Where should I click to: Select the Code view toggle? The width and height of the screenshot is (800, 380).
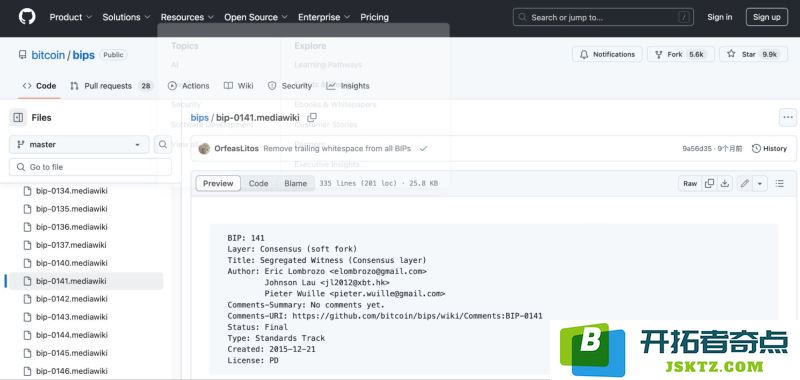258,184
